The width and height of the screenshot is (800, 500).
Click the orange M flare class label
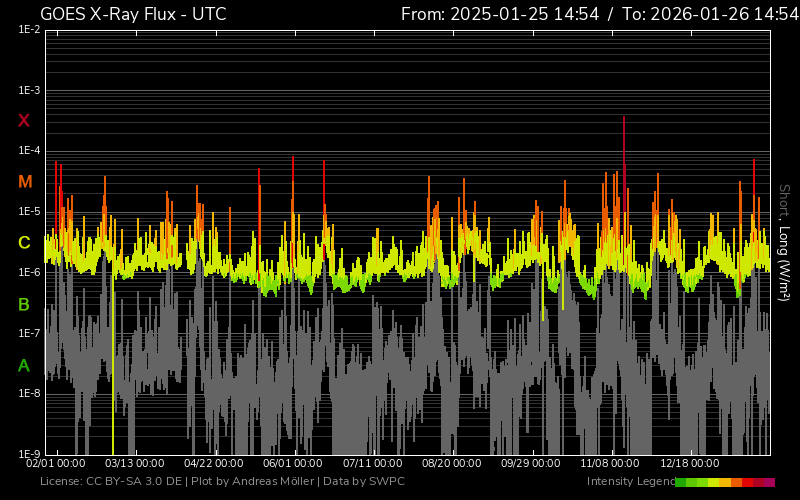click(24, 182)
